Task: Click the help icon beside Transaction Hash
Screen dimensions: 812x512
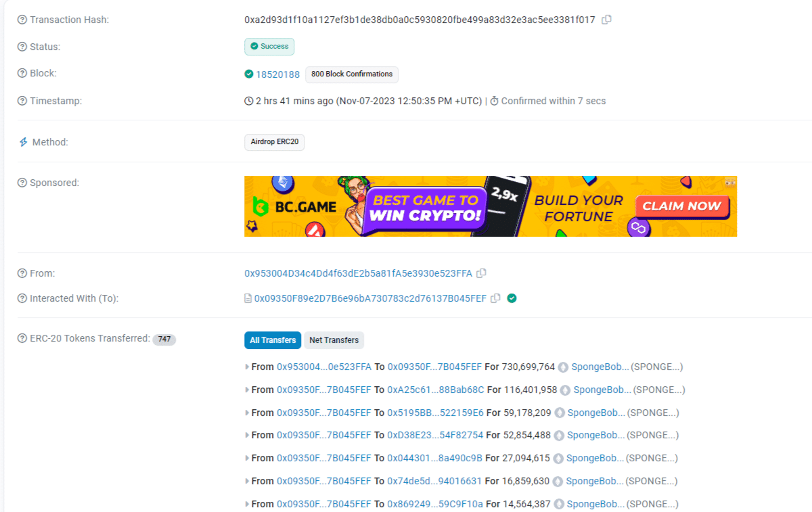Action: [x=22, y=20]
